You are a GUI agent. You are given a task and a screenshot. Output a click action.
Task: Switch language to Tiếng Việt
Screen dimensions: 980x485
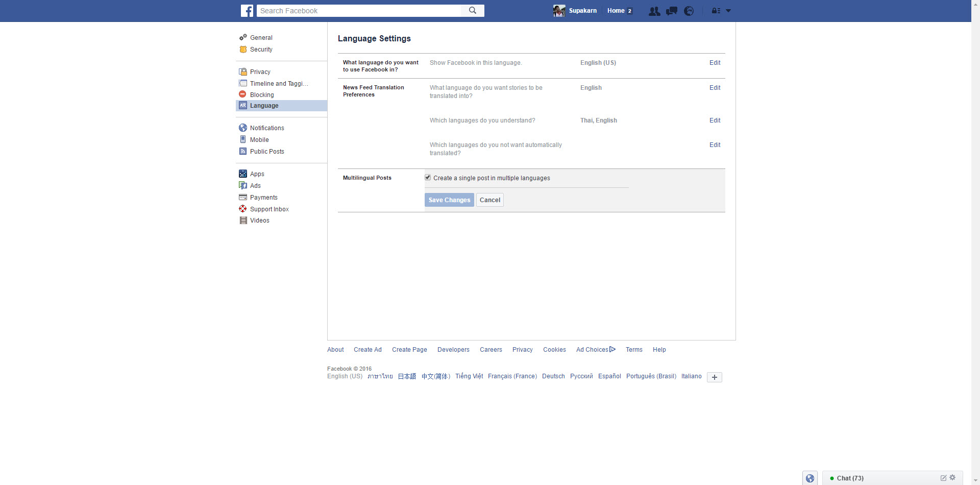pos(469,376)
